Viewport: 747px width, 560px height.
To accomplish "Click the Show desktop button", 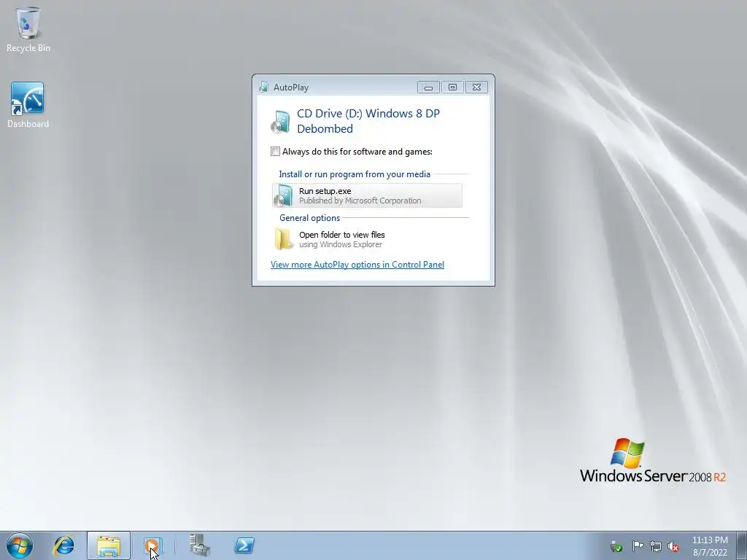I will (742, 545).
